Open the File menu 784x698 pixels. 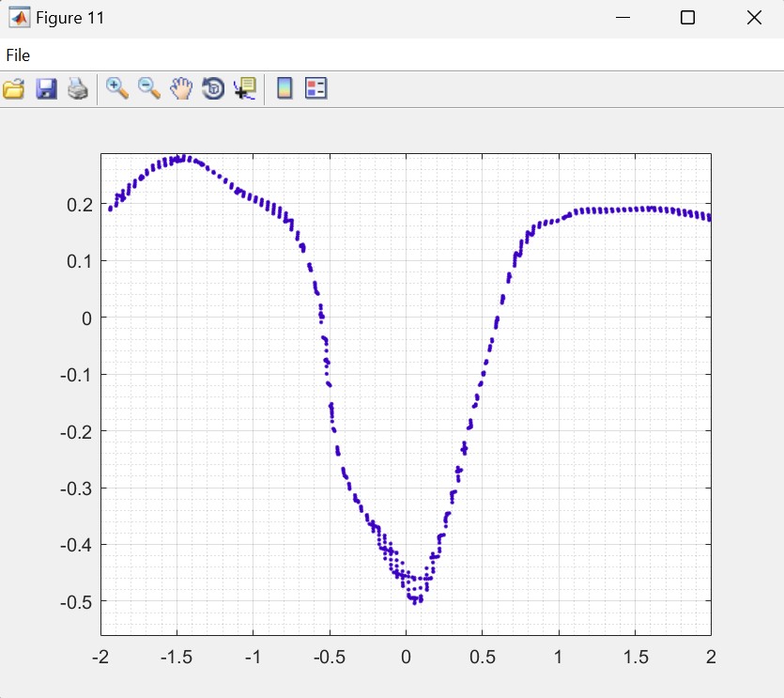click(18, 55)
